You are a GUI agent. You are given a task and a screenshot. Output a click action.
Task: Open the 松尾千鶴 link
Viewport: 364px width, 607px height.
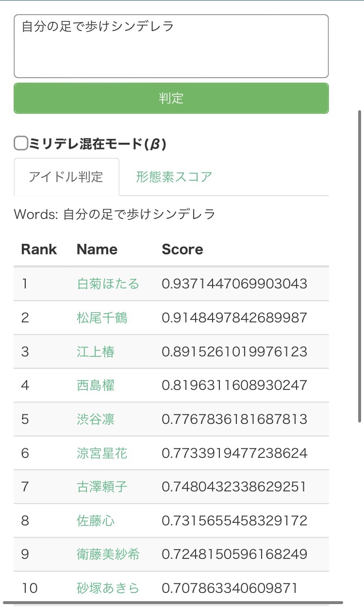tap(102, 318)
